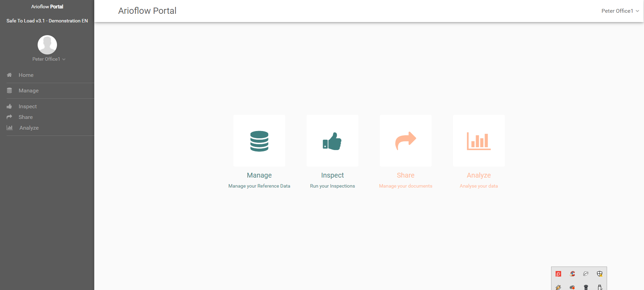Open the Inspect tile title link

332,175
